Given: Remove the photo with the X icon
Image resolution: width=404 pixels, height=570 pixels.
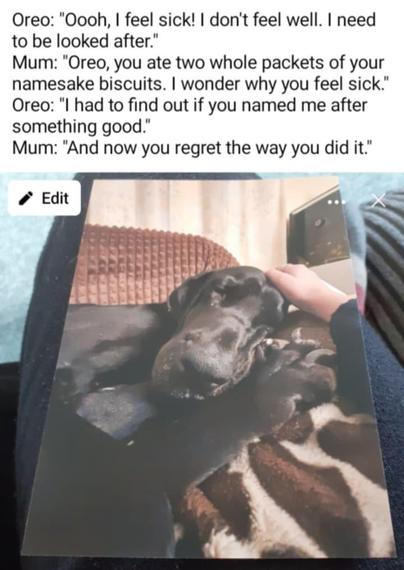Looking at the screenshot, I should pos(378,200).
